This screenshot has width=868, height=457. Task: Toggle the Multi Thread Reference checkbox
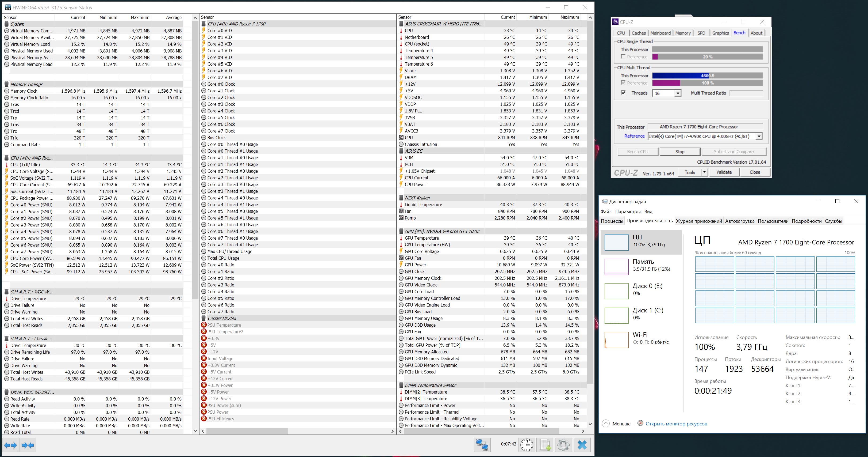coord(623,83)
